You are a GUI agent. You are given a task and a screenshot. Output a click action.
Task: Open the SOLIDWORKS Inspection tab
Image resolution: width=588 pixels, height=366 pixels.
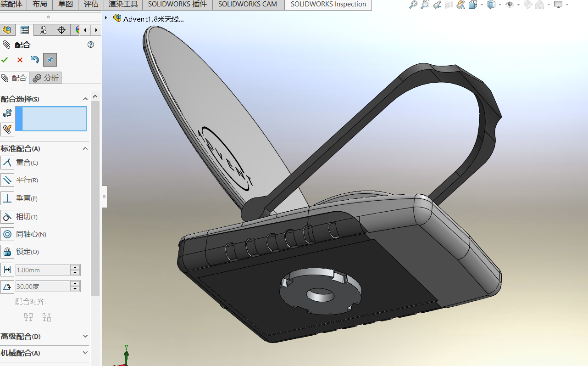click(x=328, y=5)
